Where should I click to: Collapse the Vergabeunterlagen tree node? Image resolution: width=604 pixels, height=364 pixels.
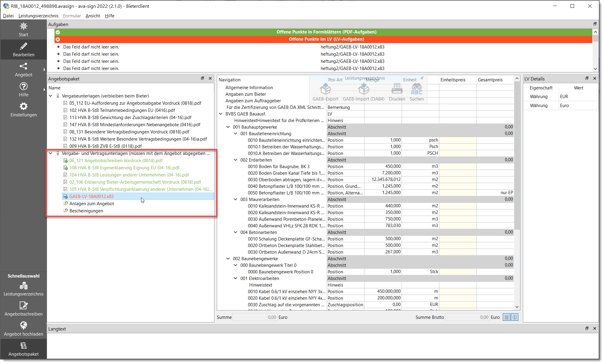(51, 96)
